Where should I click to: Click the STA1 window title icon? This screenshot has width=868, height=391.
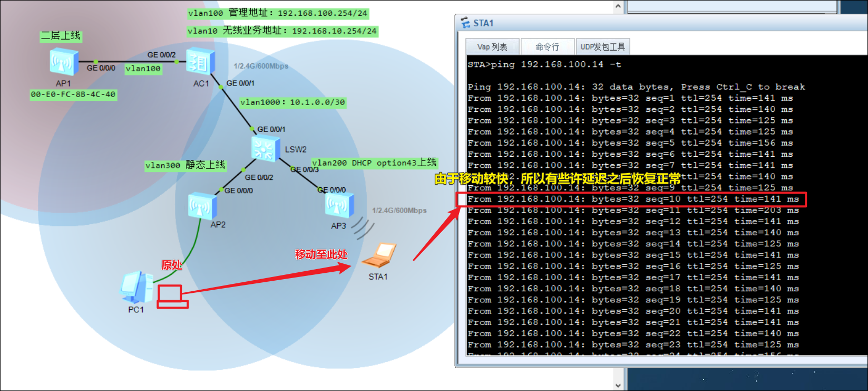pyautogui.click(x=465, y=23)
